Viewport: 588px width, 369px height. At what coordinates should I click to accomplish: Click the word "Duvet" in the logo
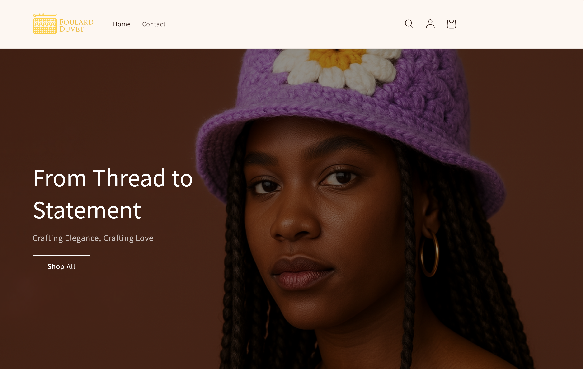72,29
